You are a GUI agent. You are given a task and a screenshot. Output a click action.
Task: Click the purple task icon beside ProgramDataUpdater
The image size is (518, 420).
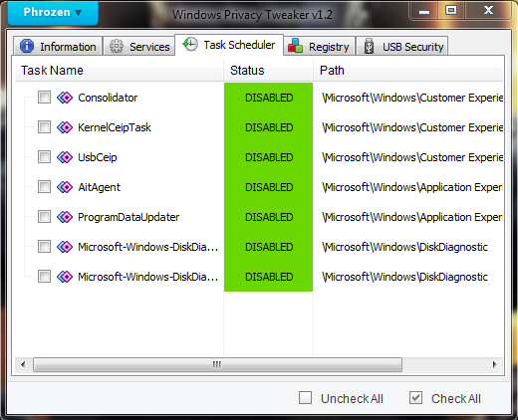[65, 217]
